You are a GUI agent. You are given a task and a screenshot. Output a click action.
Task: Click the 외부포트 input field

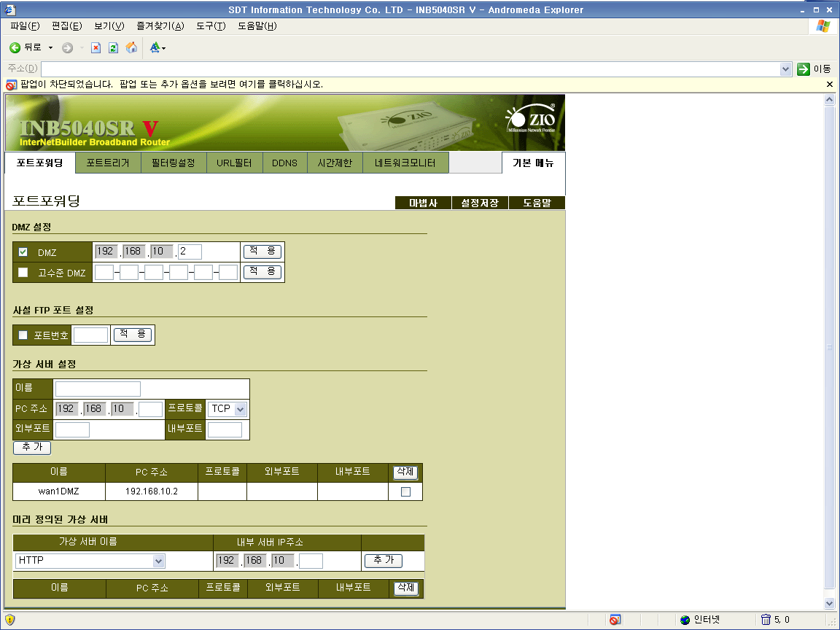pyautogui.click(x=72, y=429)
